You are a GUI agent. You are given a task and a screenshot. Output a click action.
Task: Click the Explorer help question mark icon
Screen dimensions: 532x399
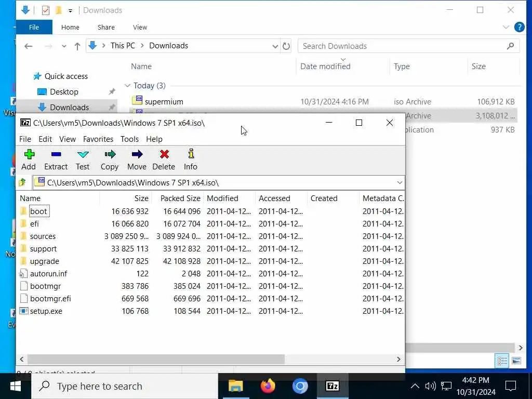pyautogui.click(x=520, y=27)
